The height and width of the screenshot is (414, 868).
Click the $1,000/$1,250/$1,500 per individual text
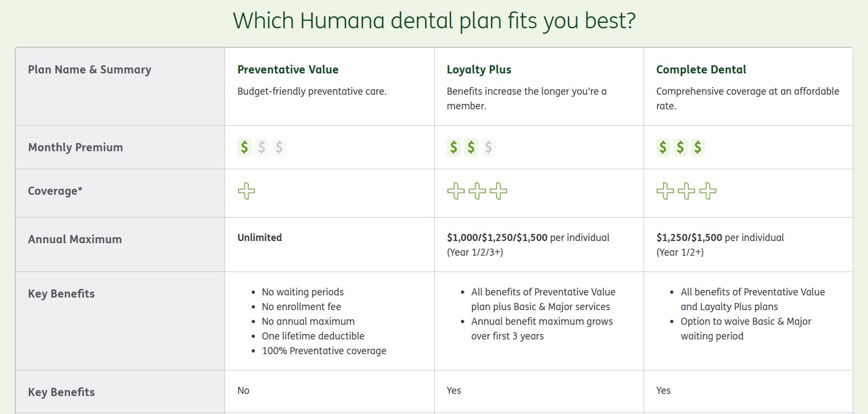(528, 238)
